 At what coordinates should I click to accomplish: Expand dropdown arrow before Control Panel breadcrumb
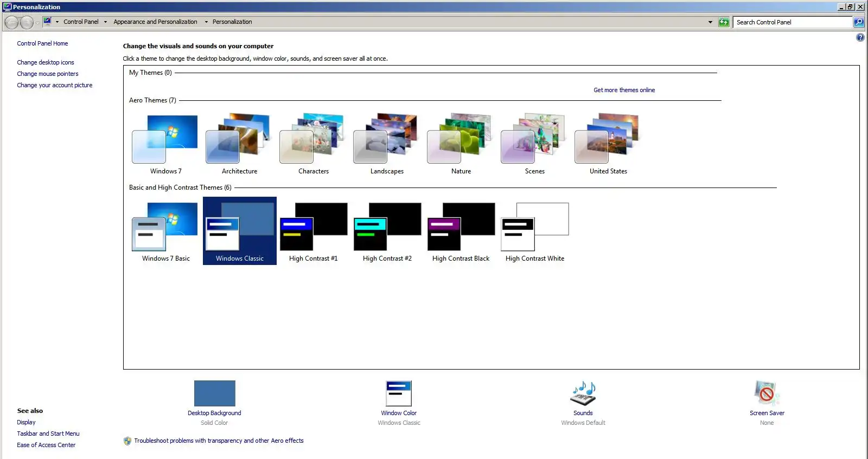click(57, 22)
